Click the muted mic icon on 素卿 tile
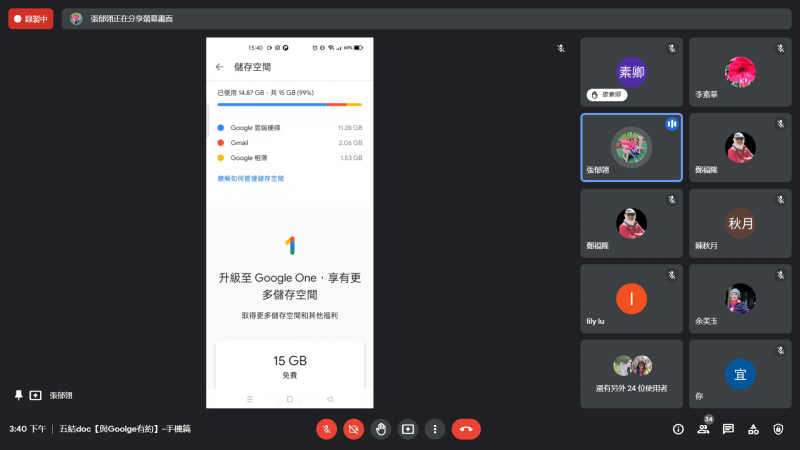The height and width of the screenshot is (450, 800). click(672, 48)
